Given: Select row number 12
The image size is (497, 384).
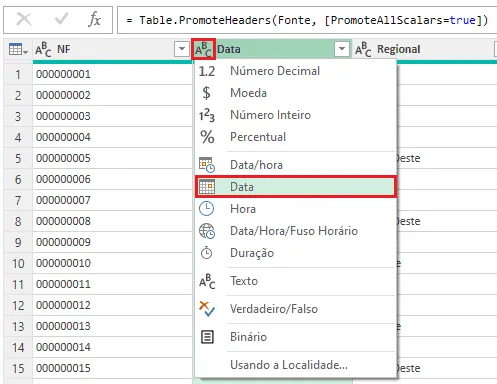Looking at the screenshot, I should click(18, 305).
